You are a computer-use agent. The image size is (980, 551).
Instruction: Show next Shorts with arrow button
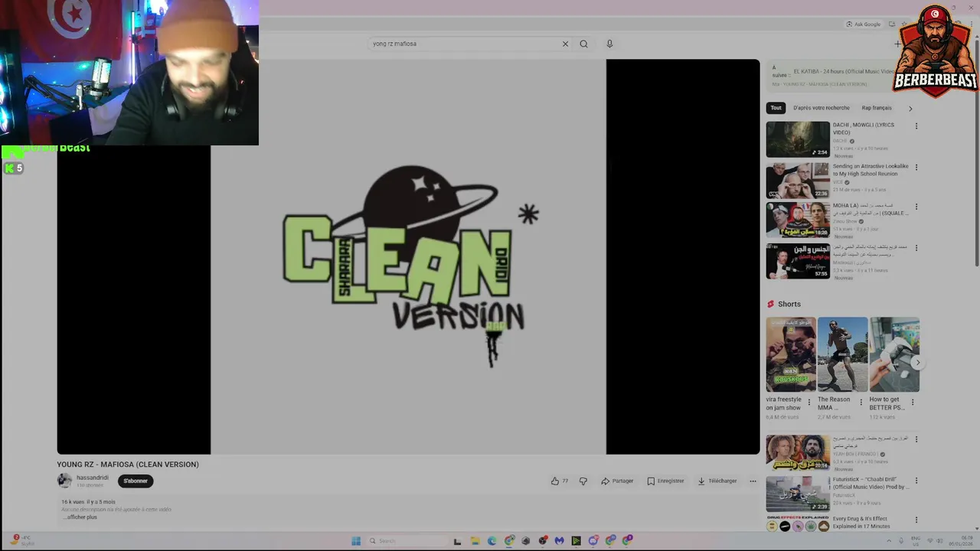[x=917, y=363]
